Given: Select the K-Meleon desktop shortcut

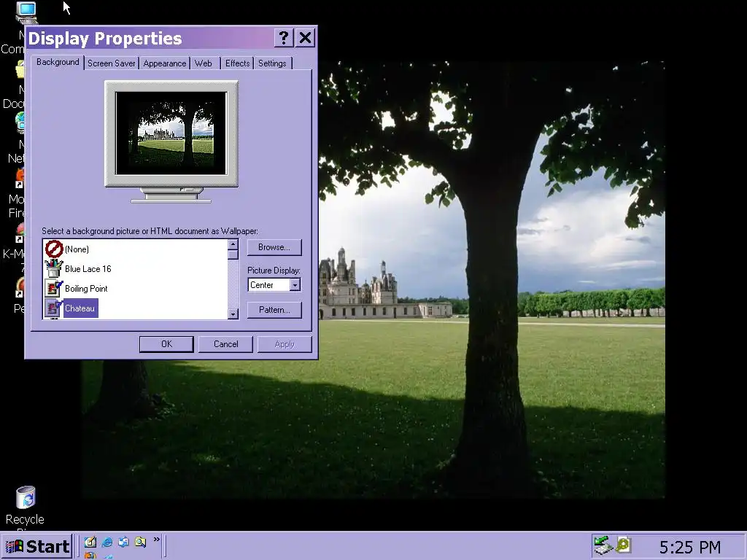Looking at the screenshot, I should [x=20, y=233].
